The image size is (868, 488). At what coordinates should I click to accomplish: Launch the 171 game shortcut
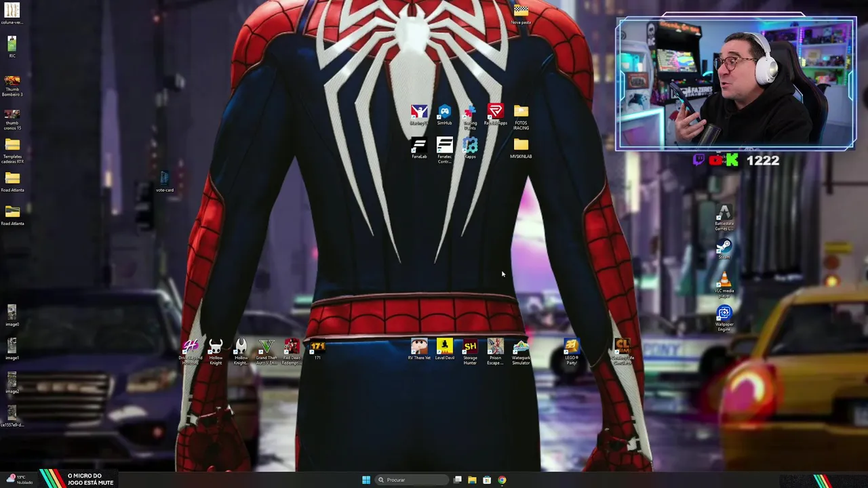click(317, 349)
